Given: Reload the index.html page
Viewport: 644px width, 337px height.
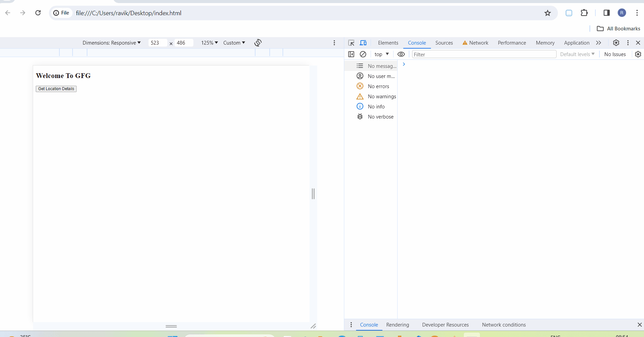Looking at the screenshot, I should (x=38, y=13).
